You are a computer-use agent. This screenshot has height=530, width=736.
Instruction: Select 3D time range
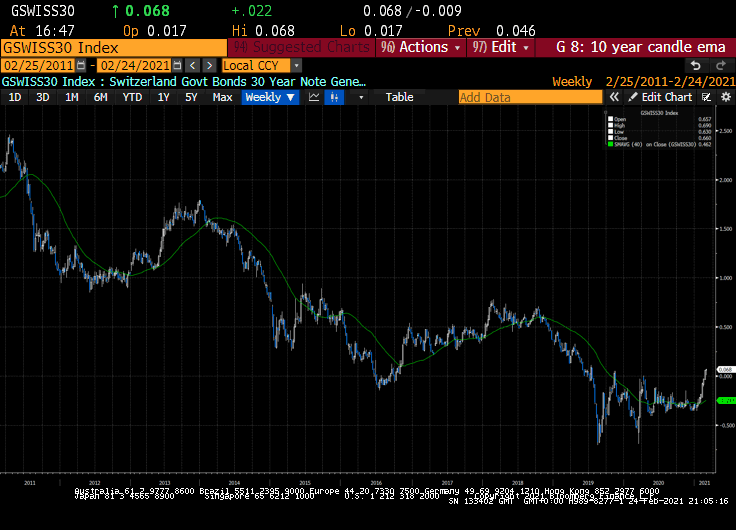pos(43,97)
